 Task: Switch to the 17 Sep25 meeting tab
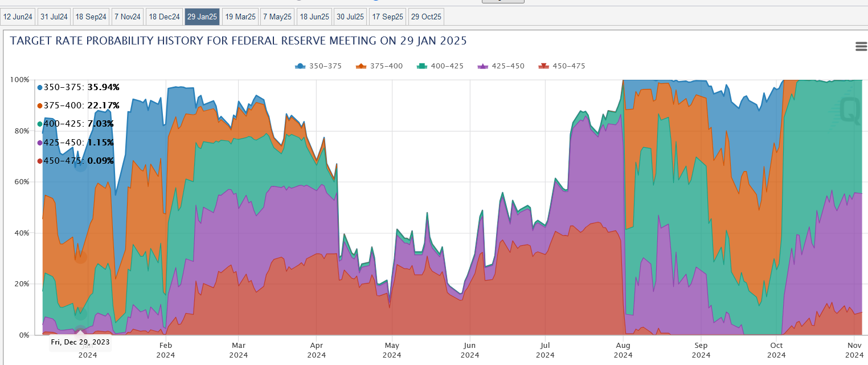[387, 17]
